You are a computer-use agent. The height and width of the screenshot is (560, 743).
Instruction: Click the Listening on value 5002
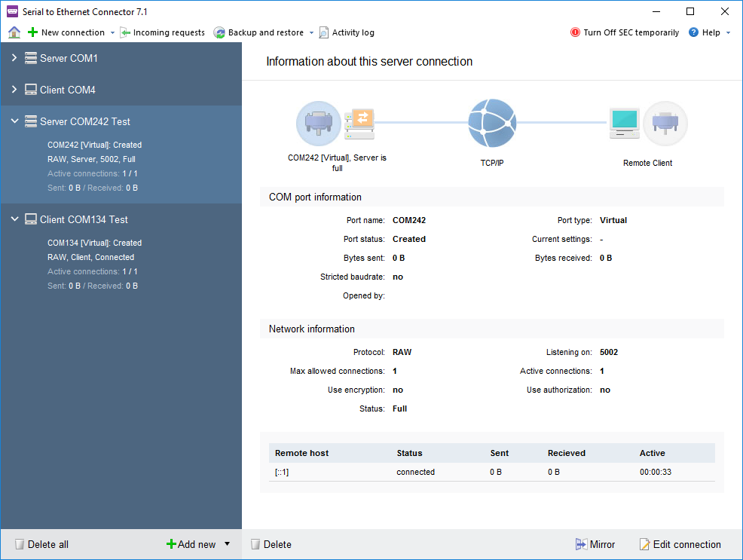(x=609, y=352)
